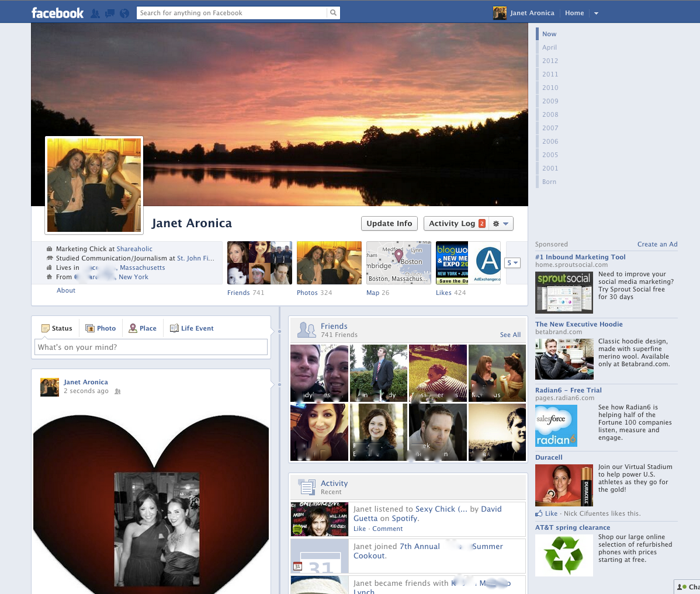Screen dimensions: 700x594
Task: Select the Now marker on the timeline slider
Action: (x=548, y=34)
